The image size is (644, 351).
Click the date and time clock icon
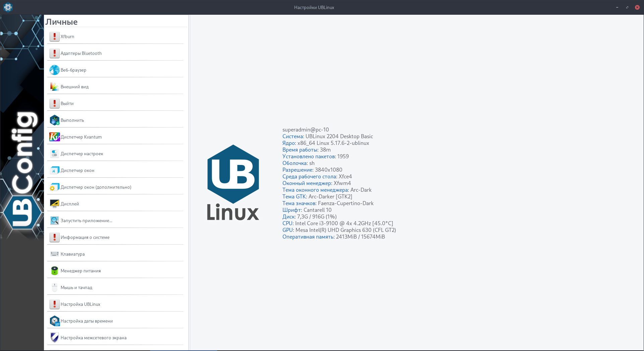[x=54, y=321]
